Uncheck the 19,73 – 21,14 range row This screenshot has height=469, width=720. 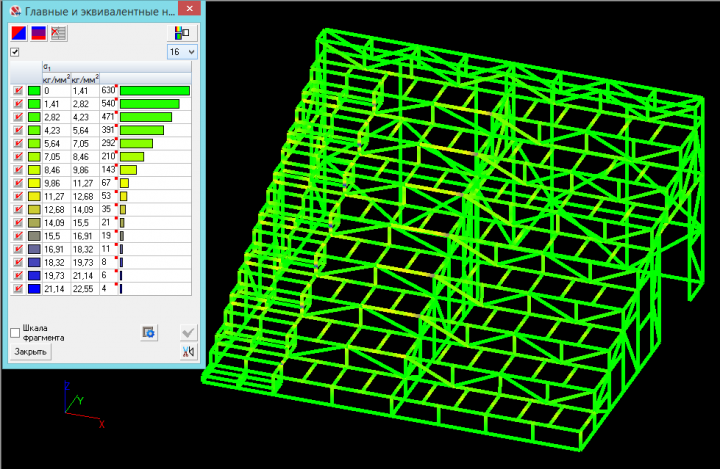pos(18,276)
